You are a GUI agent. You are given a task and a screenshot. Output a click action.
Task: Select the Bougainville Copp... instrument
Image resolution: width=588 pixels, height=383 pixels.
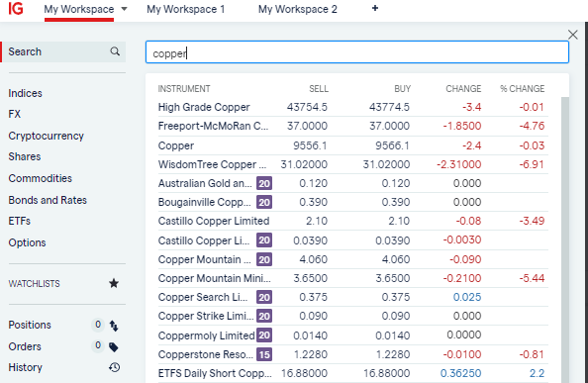click(204, 202)
